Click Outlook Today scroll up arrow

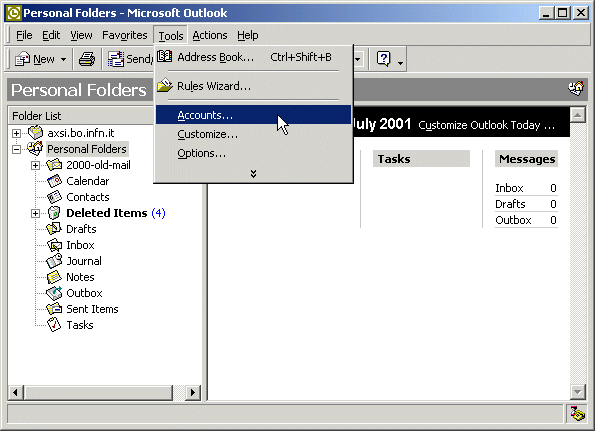577,115
